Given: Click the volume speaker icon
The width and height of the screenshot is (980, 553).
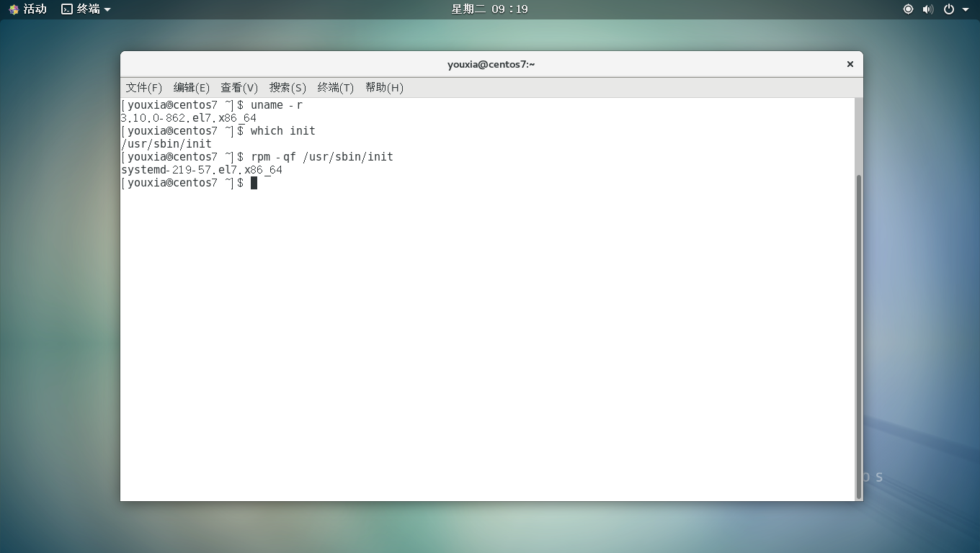Looking at the screenshot, I should coord(928,9).
